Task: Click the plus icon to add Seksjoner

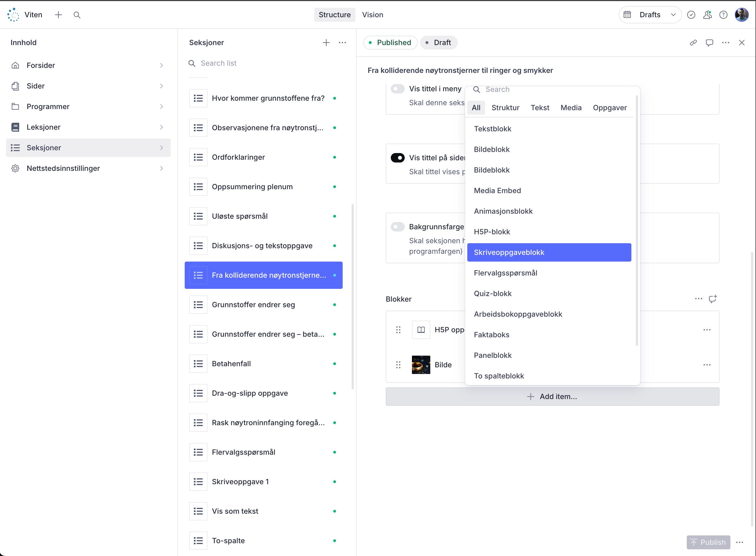Action: coord(326,43)
